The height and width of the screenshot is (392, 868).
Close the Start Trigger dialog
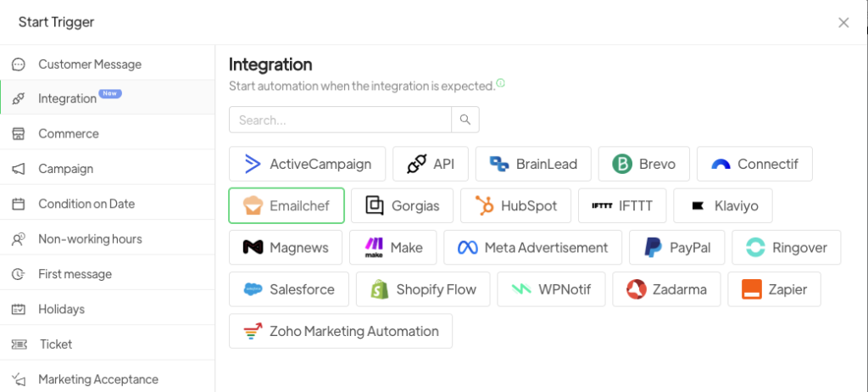pyautogui.click(x=843, y=23)
